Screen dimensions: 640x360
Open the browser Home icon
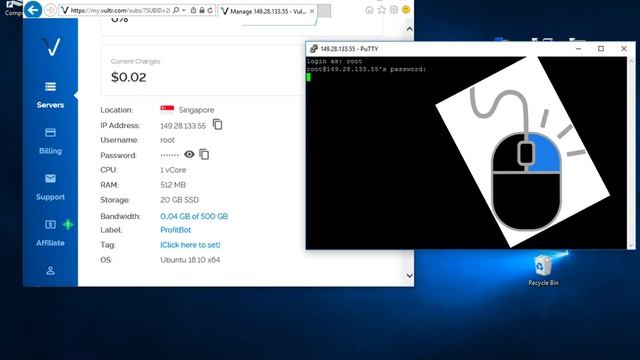coord(369,10)
